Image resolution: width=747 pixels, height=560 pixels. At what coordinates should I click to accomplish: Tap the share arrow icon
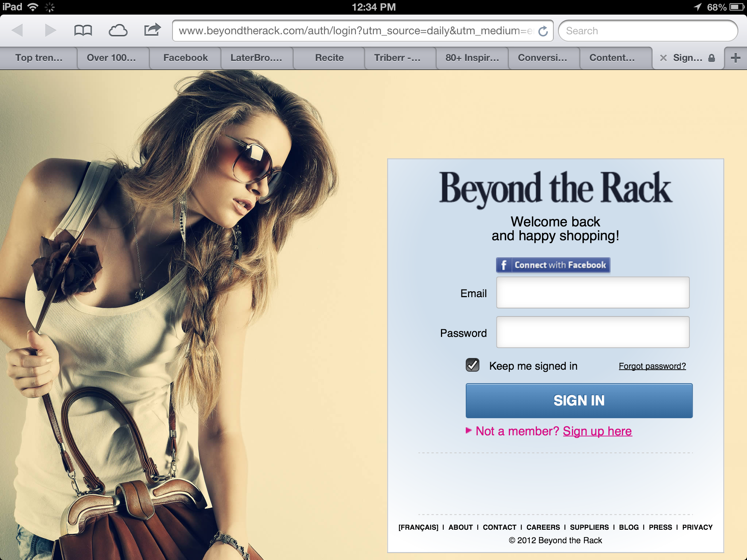[x=152, y=30]
